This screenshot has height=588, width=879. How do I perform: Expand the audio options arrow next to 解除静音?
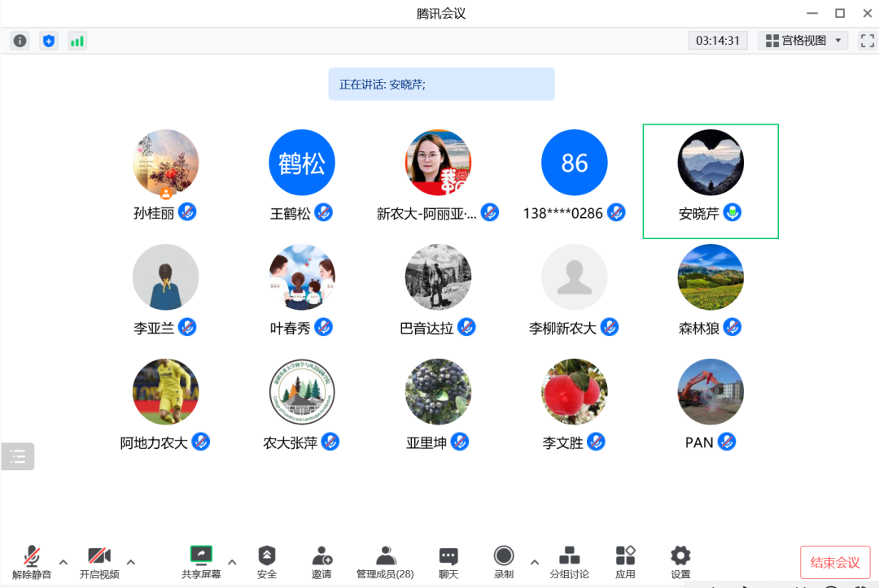[63, 562]
